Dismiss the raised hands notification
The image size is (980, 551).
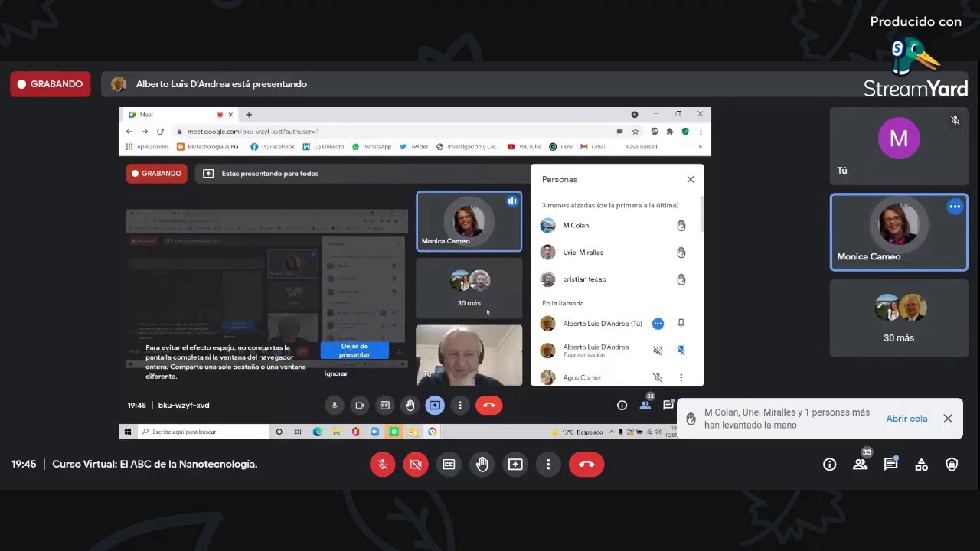[948, 419]
